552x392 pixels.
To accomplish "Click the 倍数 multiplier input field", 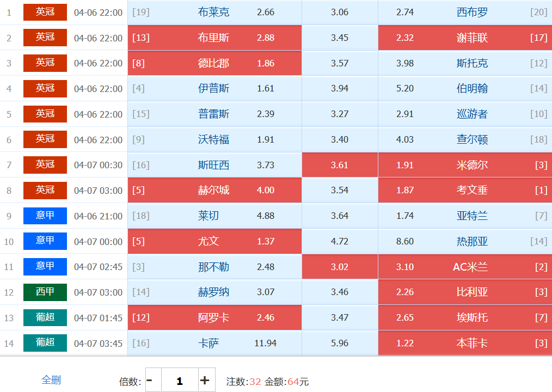I will pos(179,380).
